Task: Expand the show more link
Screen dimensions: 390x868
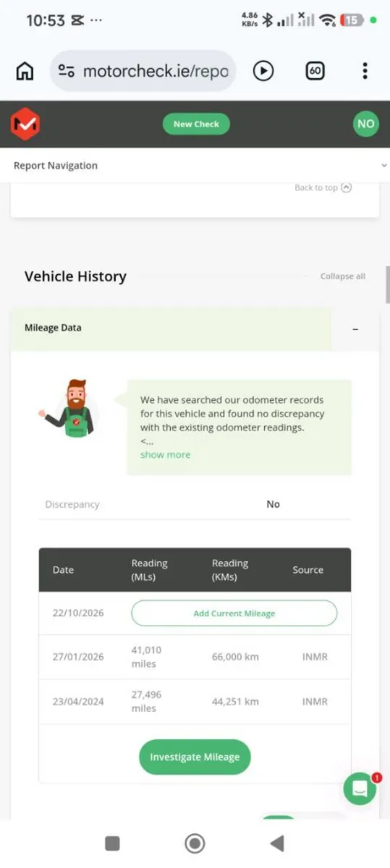Action: point(166,454)
